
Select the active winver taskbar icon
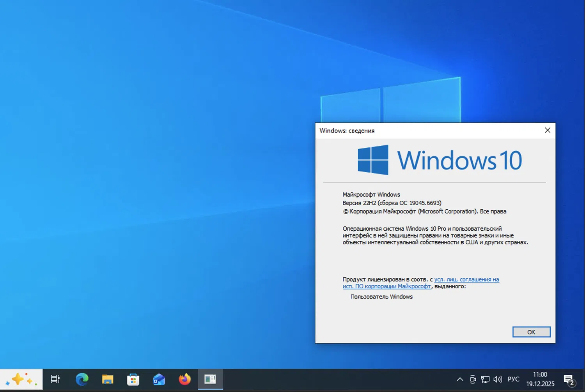210,379
